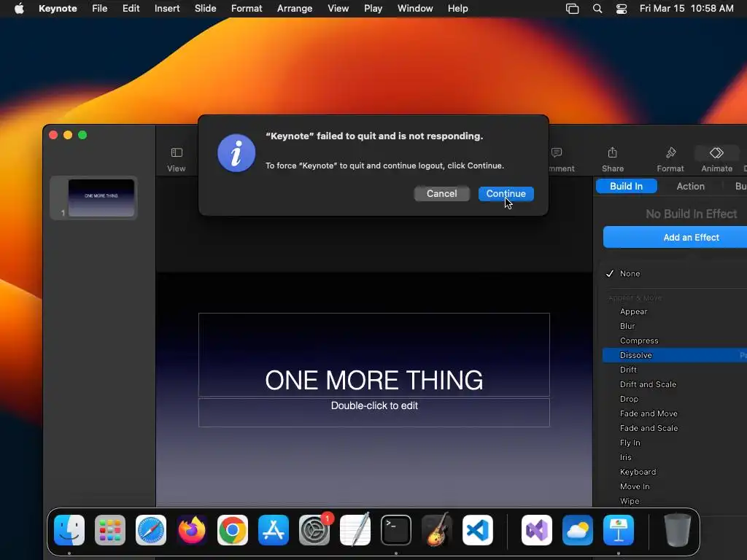Open the Arrange menu

tap(295, 9)
